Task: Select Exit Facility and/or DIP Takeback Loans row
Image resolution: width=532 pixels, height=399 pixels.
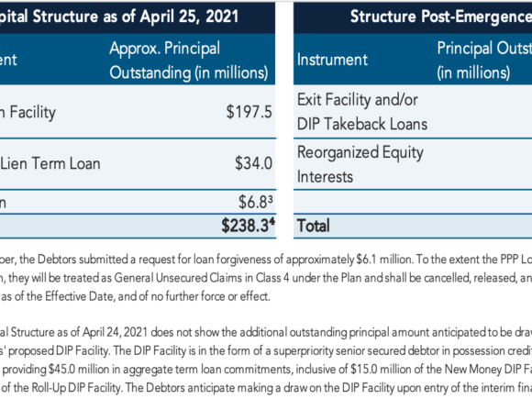Action: coord(413,112)
